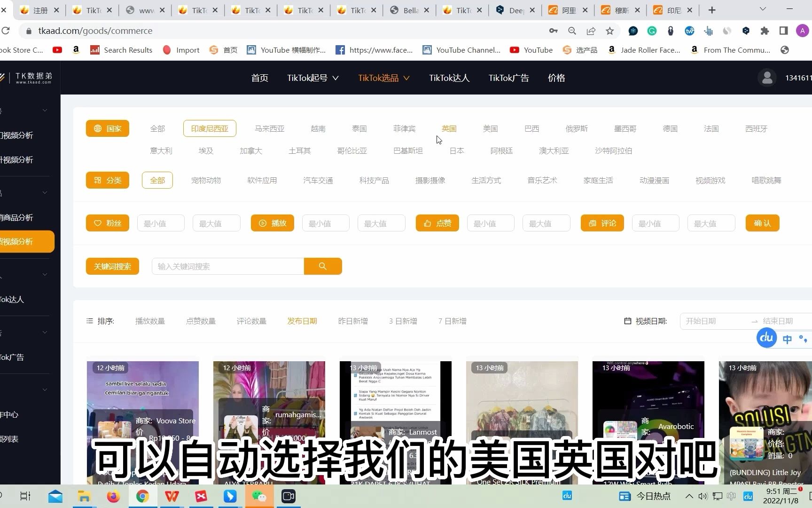
Task: Sort videos by 发布日期
Action: pos(302,321)
